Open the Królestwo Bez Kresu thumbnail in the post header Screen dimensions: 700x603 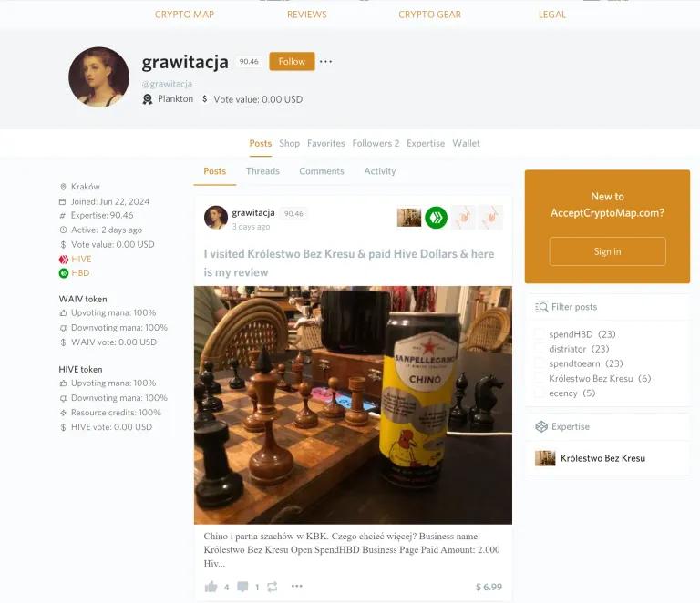409,217
